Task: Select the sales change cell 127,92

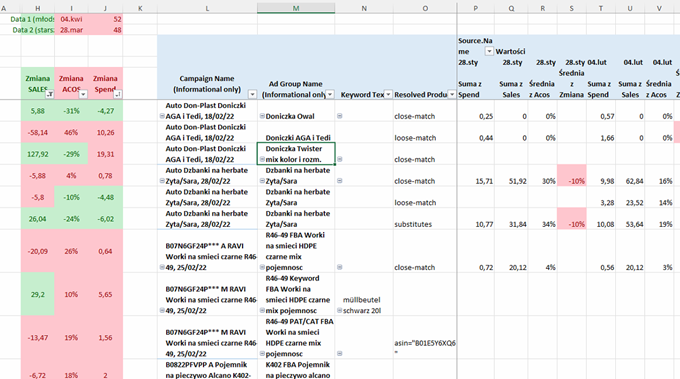Action: tap(38, 154)
